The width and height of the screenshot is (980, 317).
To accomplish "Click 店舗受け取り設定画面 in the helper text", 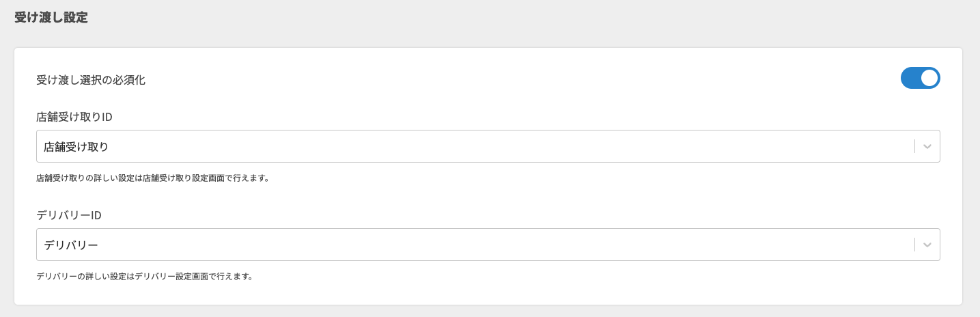I will pyautogui.click(x=181, y=179).
